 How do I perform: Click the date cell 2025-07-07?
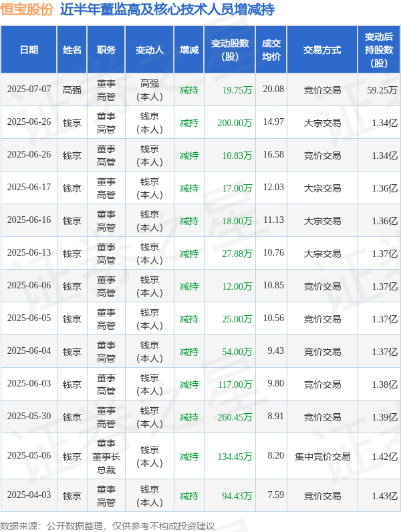(x=29, y=89)
